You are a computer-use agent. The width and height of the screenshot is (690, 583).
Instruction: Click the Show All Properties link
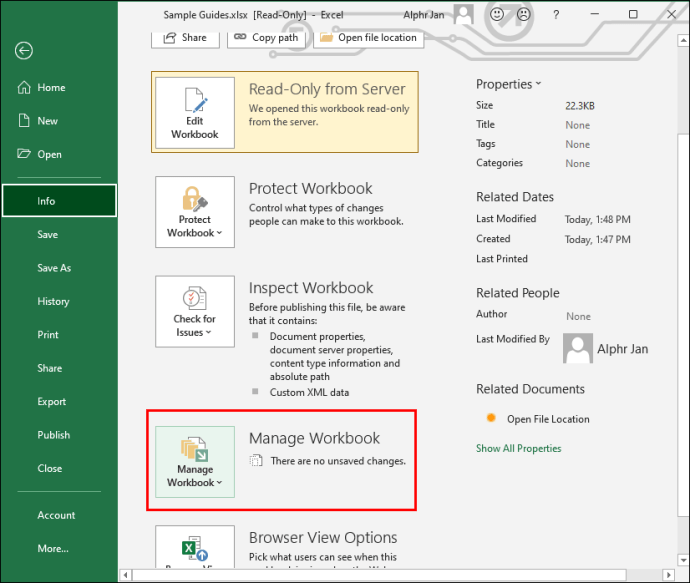pyautogui.click(x=518, y=448)
